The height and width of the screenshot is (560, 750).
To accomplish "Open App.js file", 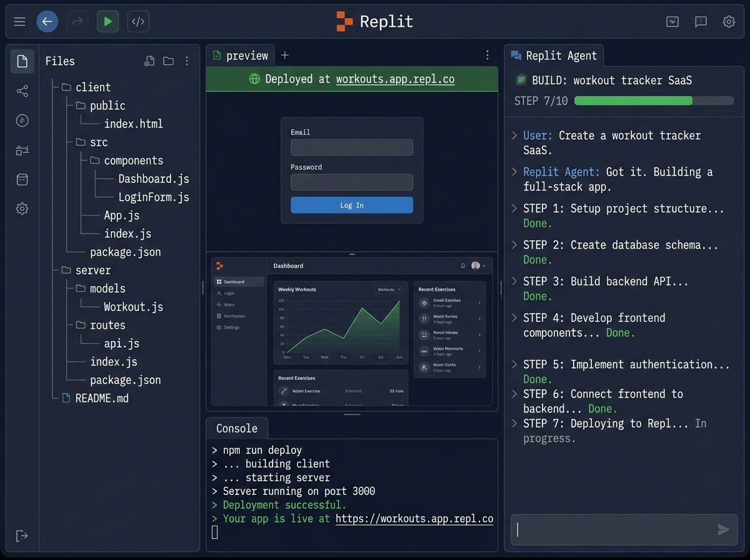I will coord(122,215).
